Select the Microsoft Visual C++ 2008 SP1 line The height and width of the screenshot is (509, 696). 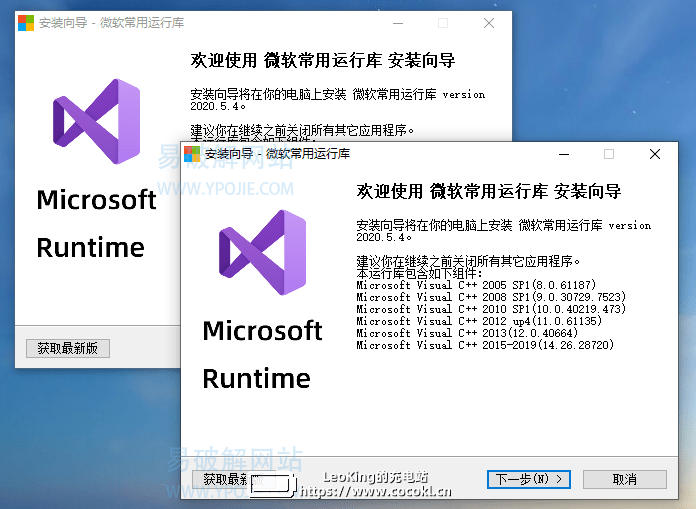pyautogui.click(x=491, y=297)
